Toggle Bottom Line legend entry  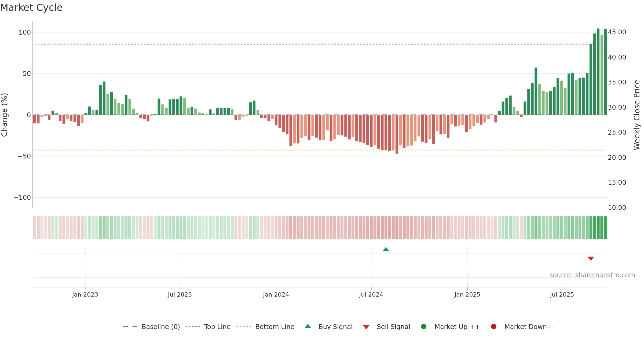pyautogui.click(x=265, y=327)
